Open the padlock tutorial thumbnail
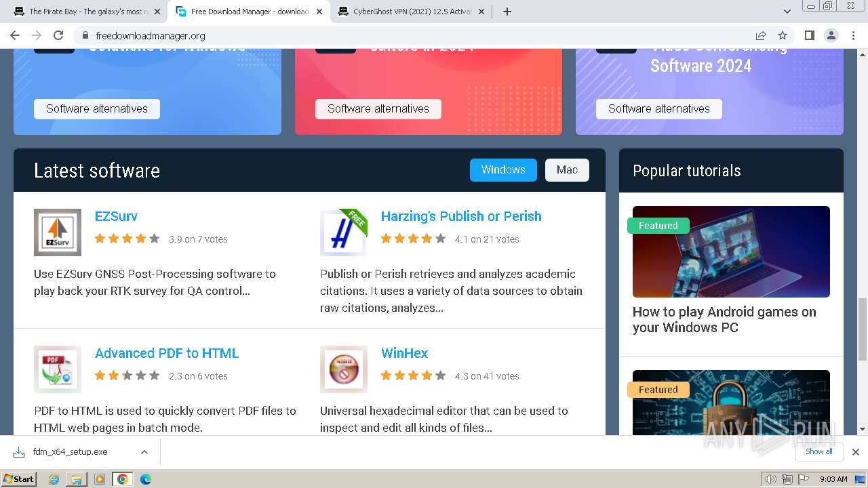Screen dimensions: 868x488 click(x=731, y=403)
